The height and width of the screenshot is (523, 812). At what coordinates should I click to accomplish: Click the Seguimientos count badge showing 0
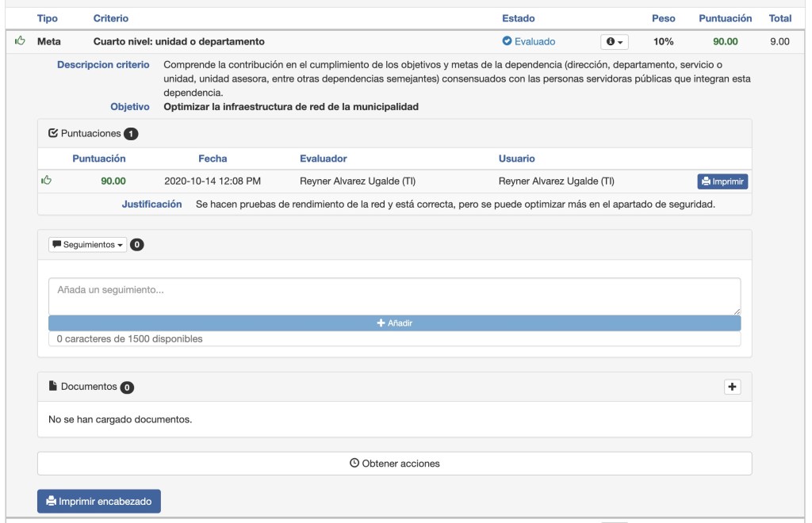click(136, 245)
